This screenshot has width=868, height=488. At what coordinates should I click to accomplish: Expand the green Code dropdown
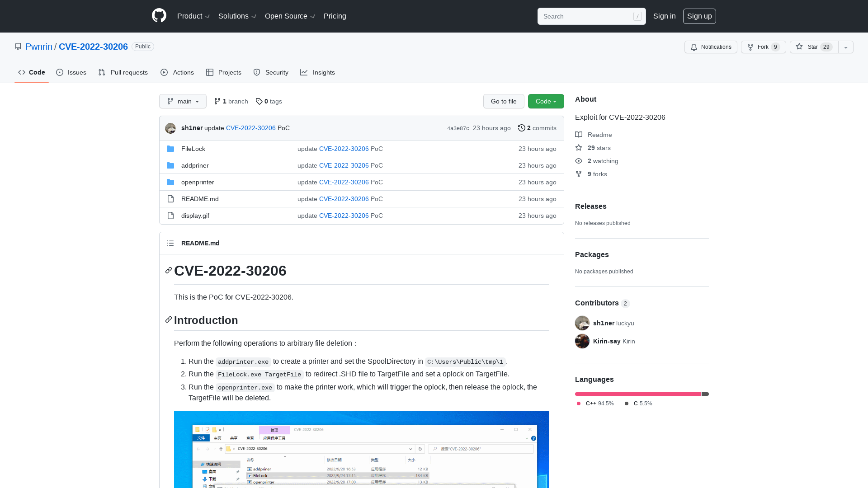point(546,101)
